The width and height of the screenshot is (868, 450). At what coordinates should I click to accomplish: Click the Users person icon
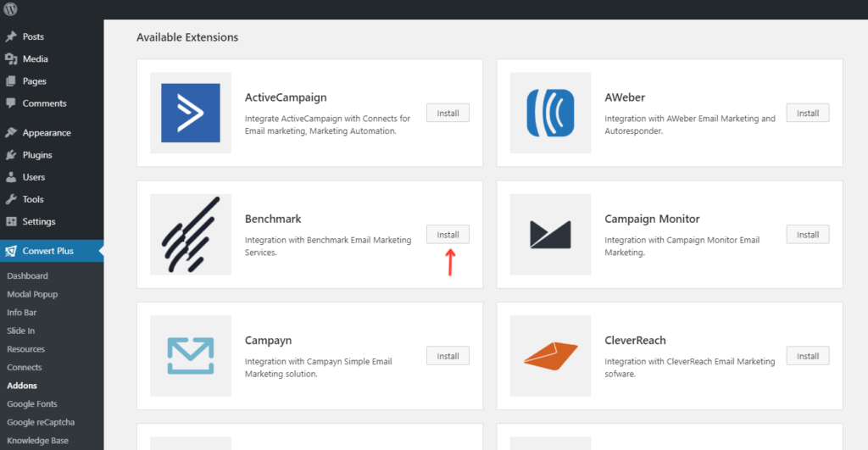[x=11, y=177]
